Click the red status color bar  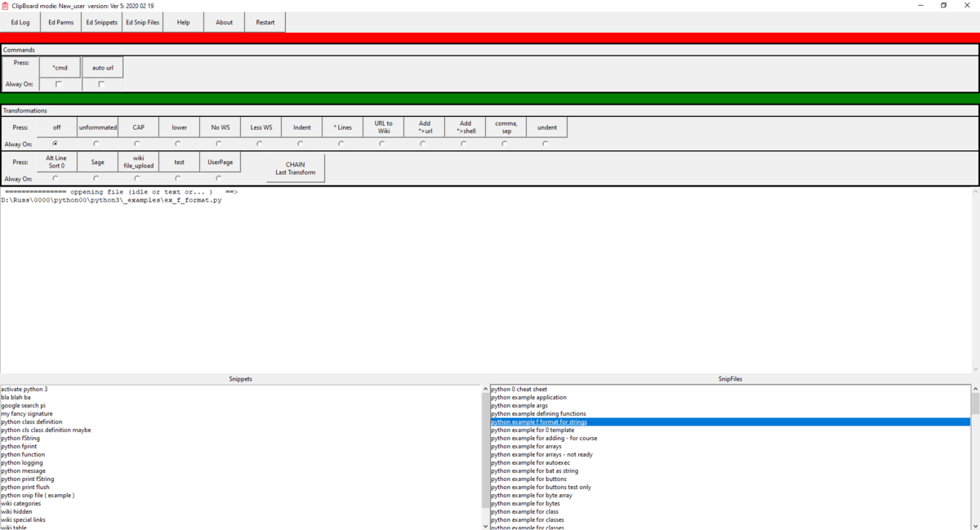pyautogui.click(x=490, y=38)
